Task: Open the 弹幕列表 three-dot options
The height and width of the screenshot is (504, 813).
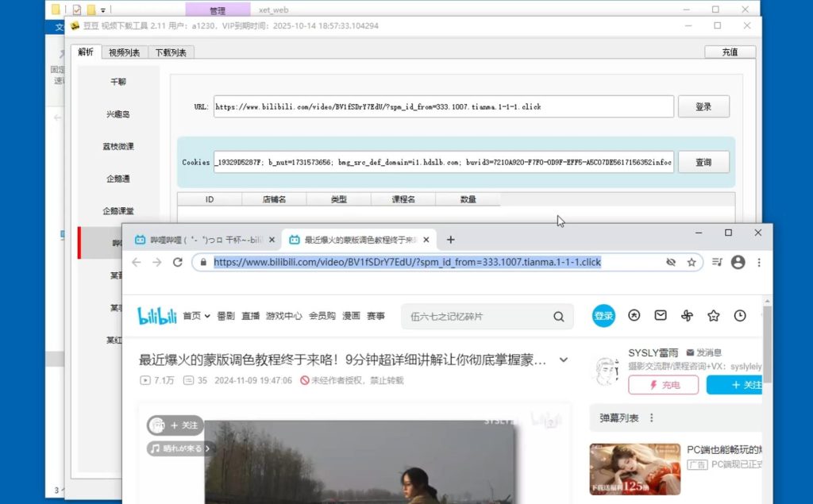Action: 652,418
